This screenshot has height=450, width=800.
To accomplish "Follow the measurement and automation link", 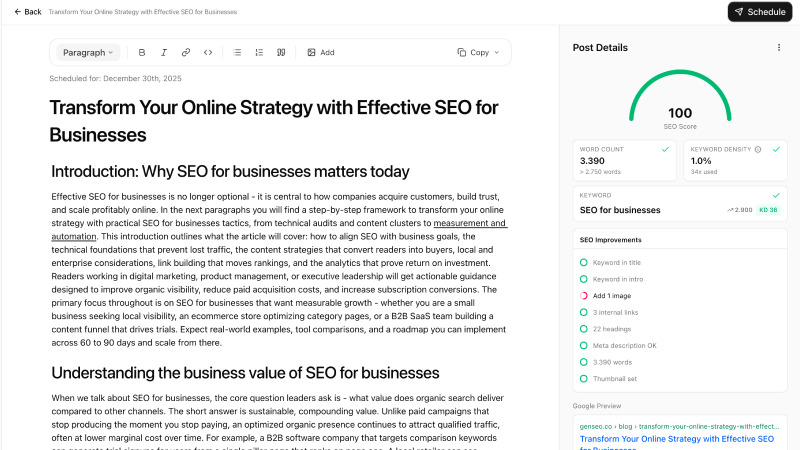I will (470, 223).
